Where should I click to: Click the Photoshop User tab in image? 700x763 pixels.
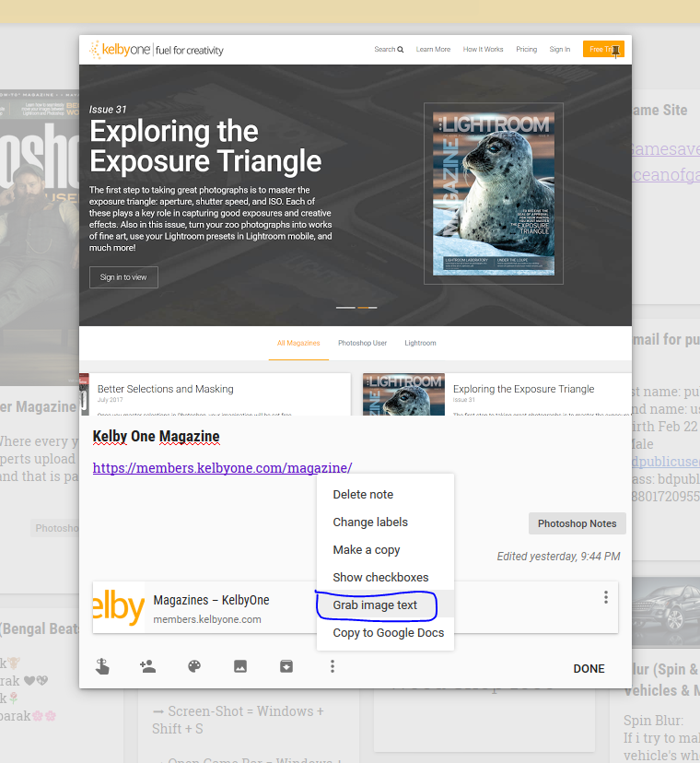(x=362, y=343)
